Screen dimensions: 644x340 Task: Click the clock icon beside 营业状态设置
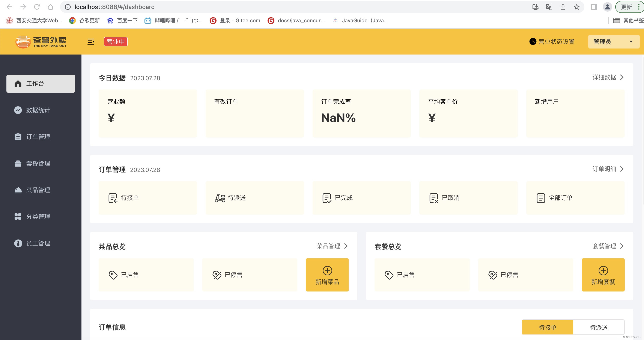coord(533,42)
